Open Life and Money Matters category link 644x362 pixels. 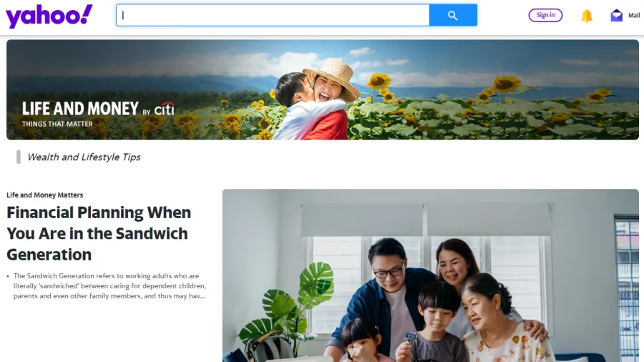(45, 195)
